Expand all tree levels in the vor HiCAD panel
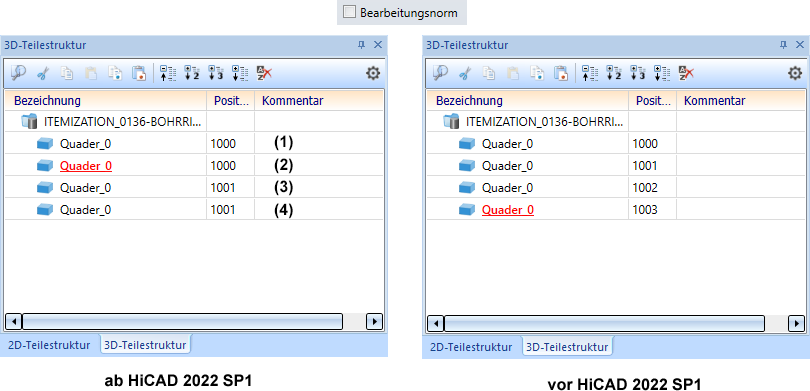The height and width of the screenshot is (391, 810). (662, 73)
